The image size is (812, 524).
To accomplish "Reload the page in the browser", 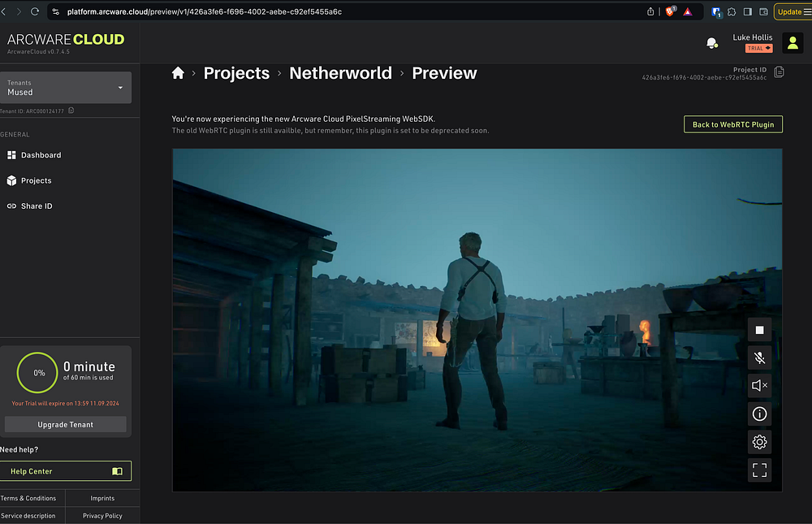I will click(35, 11).
